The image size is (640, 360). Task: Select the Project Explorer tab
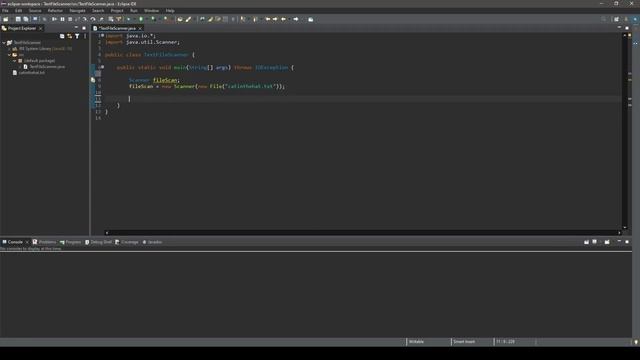(x=22, y=29)
